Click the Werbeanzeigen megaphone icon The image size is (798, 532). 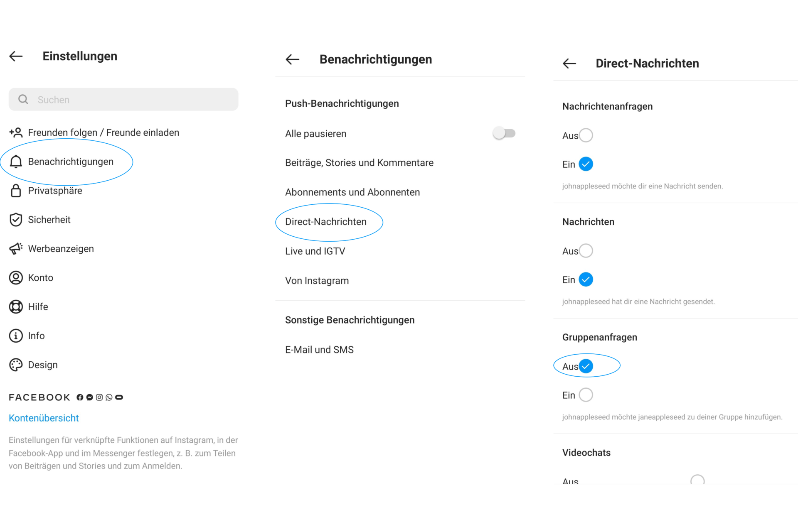coord(16,249)
